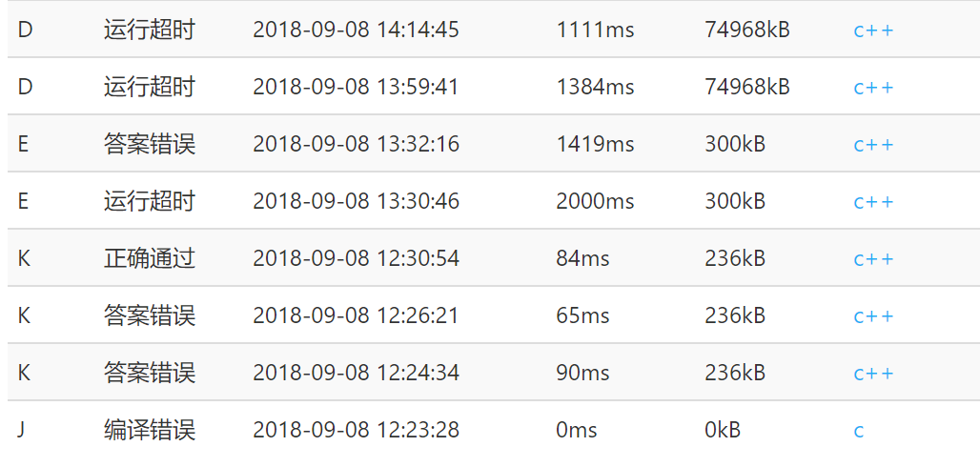View c++ code for the 2000ms submission
The height and width of the screenshot is (467, 980).
[x=873, y=202]
